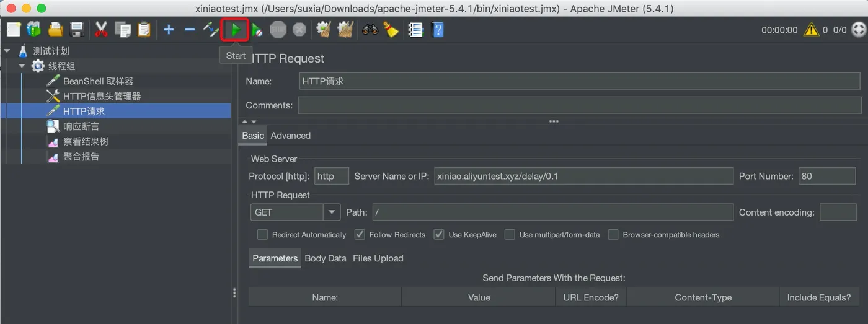The height and width of the screenshot is (324, 868).
Task: Reset search with the yellow broom
Action: [391, 29]
